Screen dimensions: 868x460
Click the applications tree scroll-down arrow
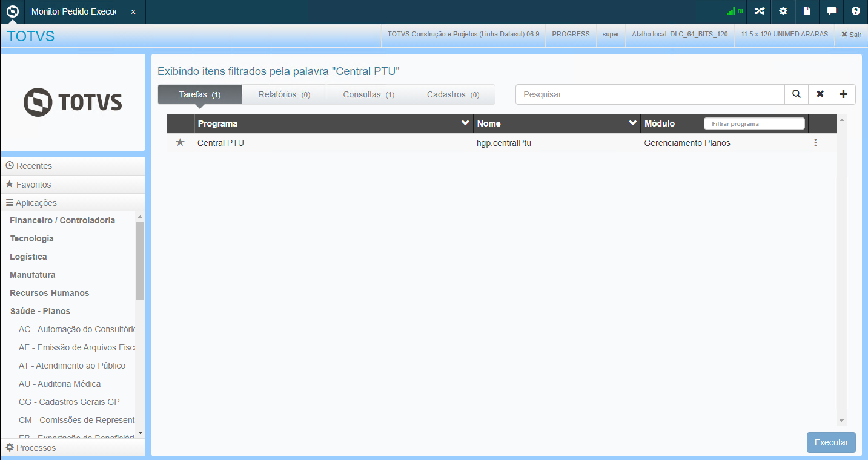click(141, 432)
